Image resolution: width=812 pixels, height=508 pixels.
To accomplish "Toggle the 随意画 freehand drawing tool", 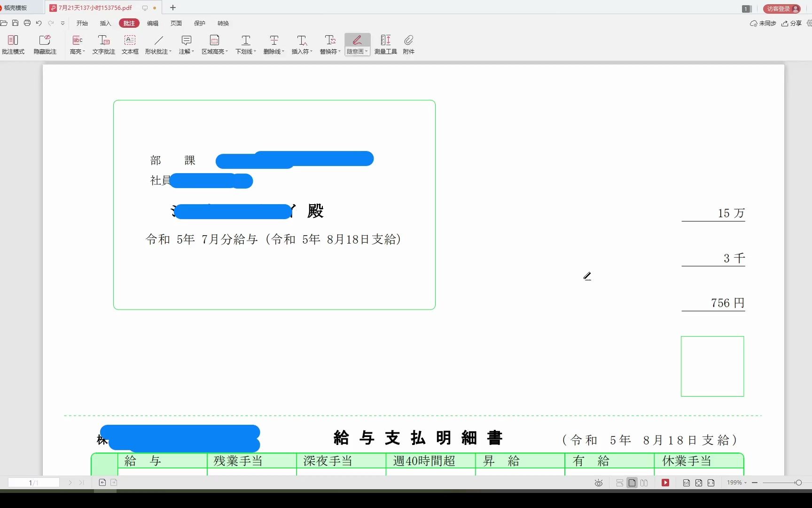I will coord(358,45).
